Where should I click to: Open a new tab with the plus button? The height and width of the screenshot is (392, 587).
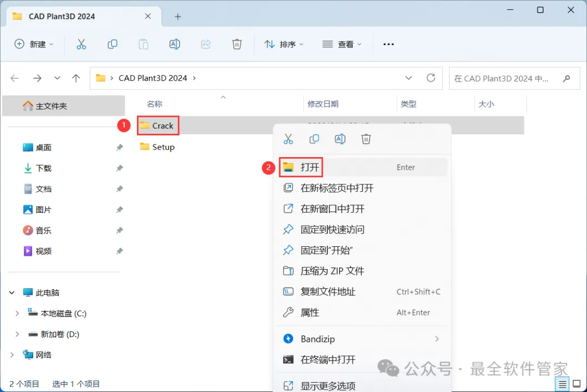(x=178, y=16)
